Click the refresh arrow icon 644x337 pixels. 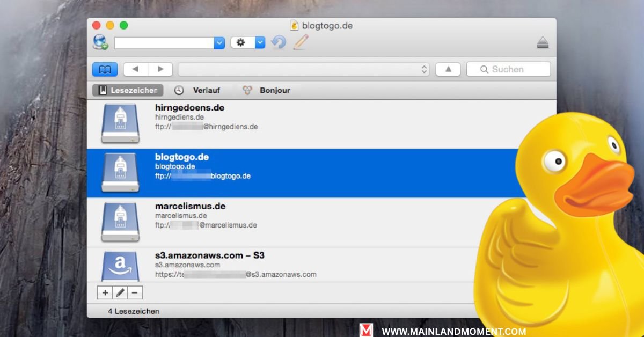tap(278, 42)
